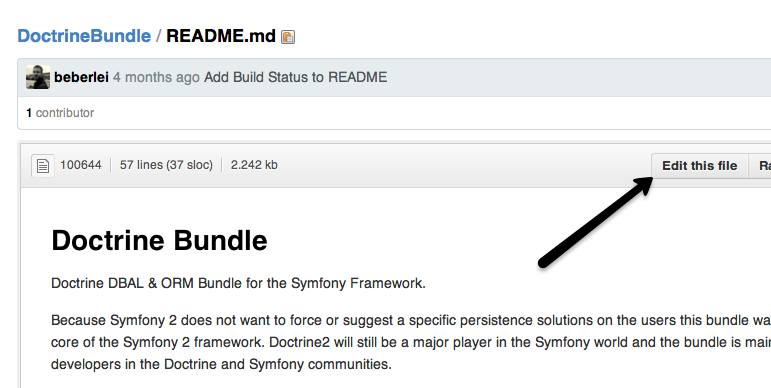Click the black arrow annotation
This screenshot has height=388, width=771.
595,223
